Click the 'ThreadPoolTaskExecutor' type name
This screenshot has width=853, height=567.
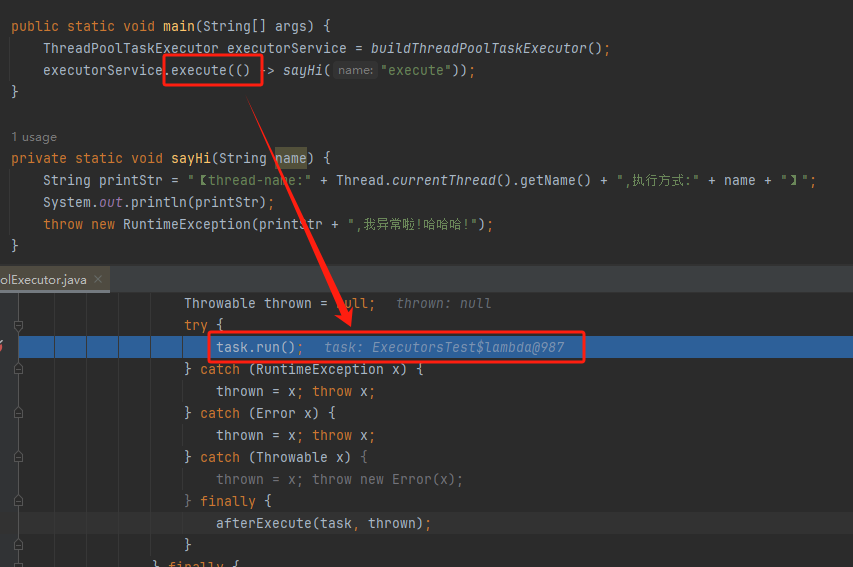[x=131, y=48]
